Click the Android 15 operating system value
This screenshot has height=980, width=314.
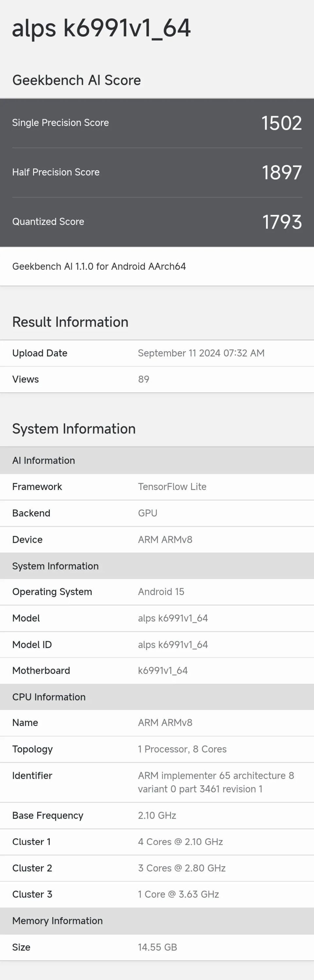pyautogui.click(x=161, y=591)
